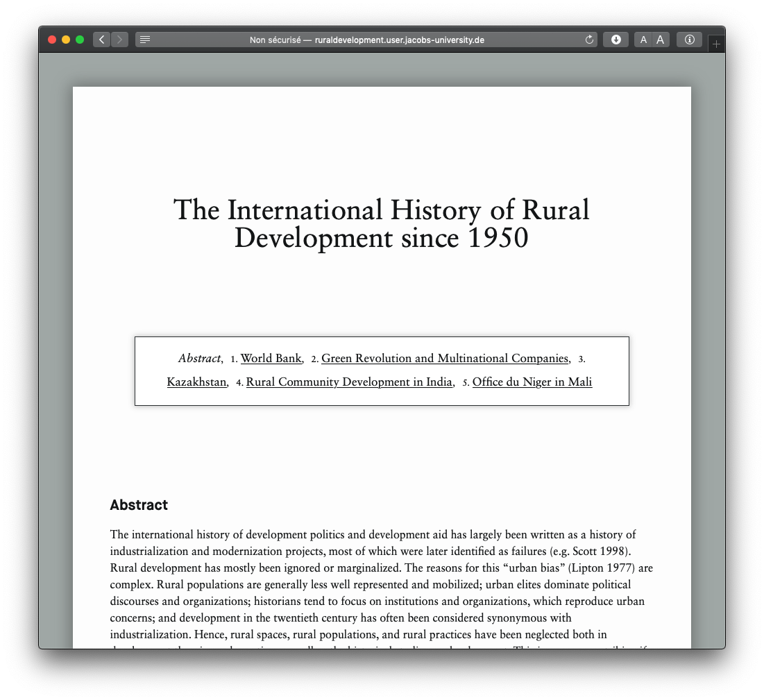Follow the Green Revolution and Multinational Companies link
This screenshot has width=764, height=700.
tap(444, 359)
